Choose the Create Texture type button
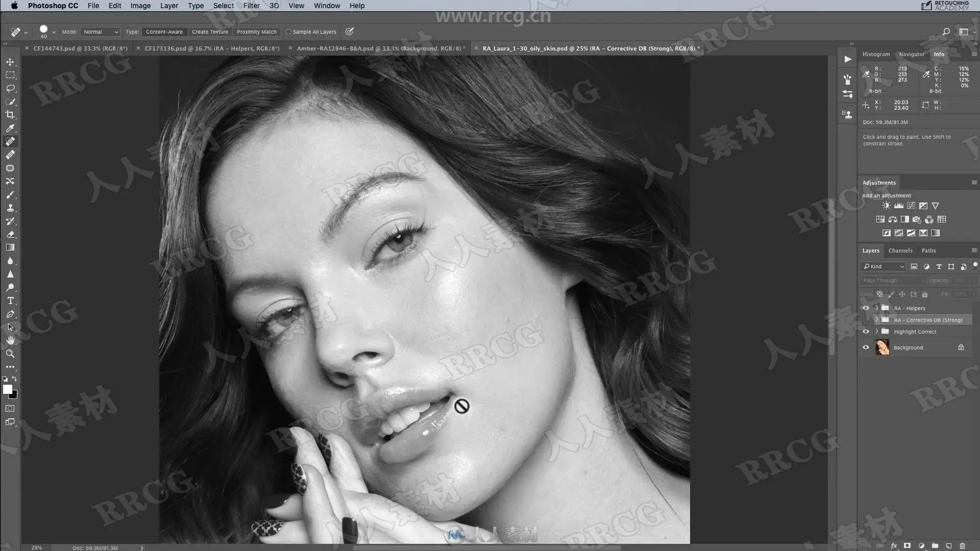The image size is (980, 551). tap(210, 32)
